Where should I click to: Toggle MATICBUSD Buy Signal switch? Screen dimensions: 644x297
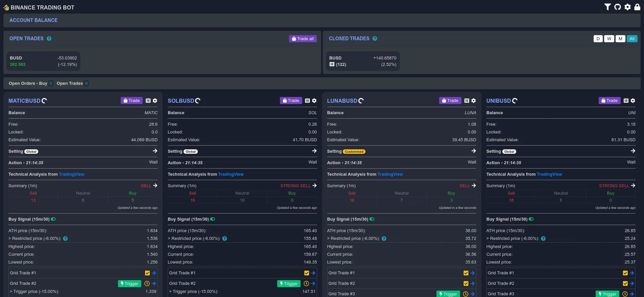click(x=53, y=219)
